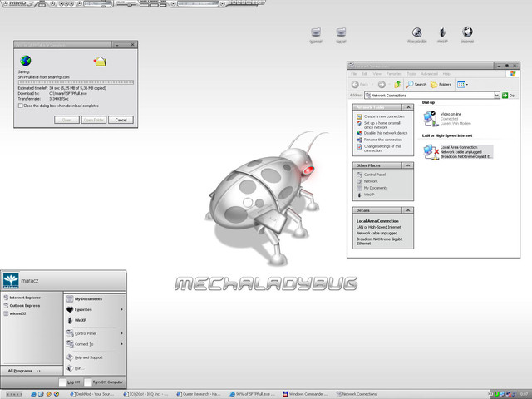Click Turn Off Computer button

point(106,382)
